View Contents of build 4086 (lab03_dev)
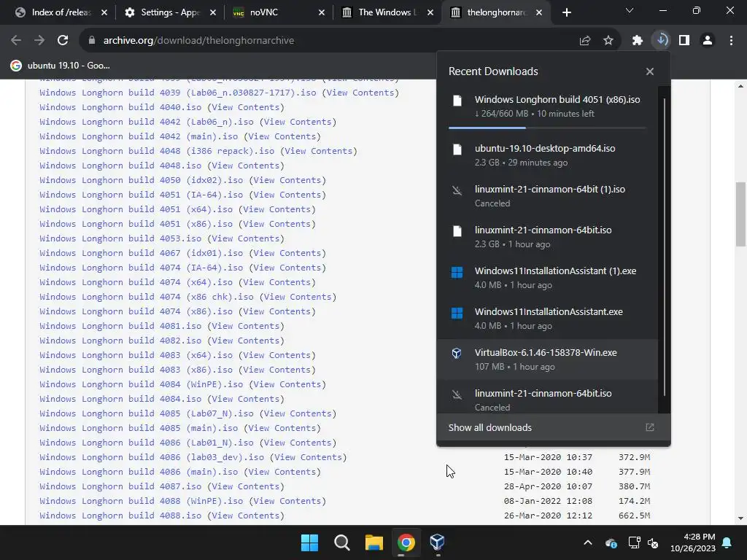747x560 pixels. pos(309,457)
